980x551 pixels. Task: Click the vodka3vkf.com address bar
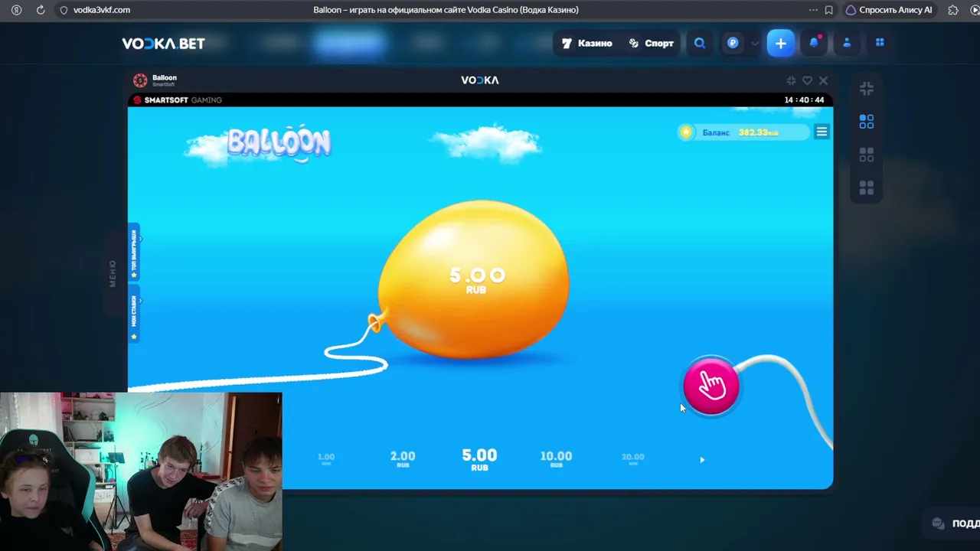click(x=102, y=10)
